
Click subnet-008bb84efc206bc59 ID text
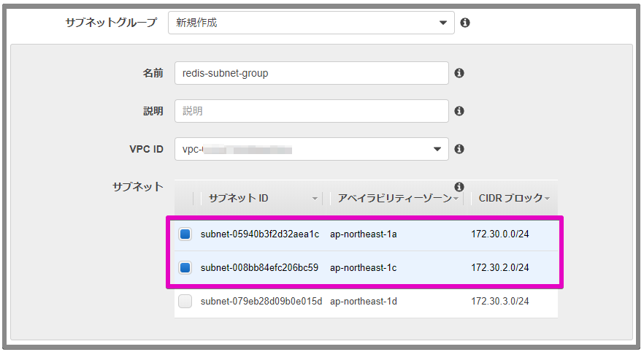click(259, 268)
